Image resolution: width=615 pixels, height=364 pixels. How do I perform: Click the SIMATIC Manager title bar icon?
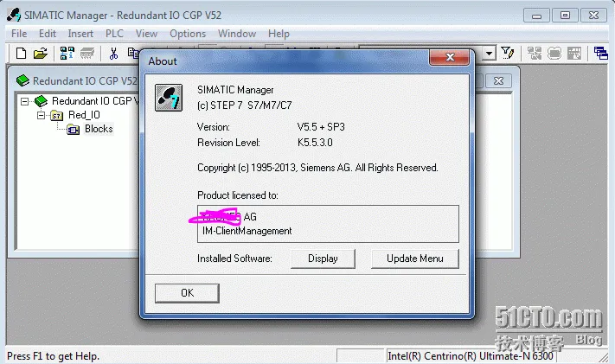coord(14,15)
